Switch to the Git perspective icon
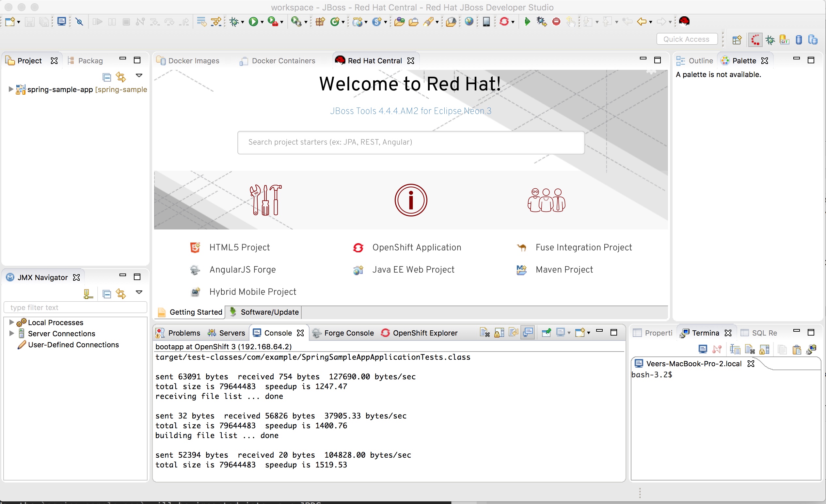Viewport: 826px width, 504px height. pyautogui.click(x=784, y=40)
